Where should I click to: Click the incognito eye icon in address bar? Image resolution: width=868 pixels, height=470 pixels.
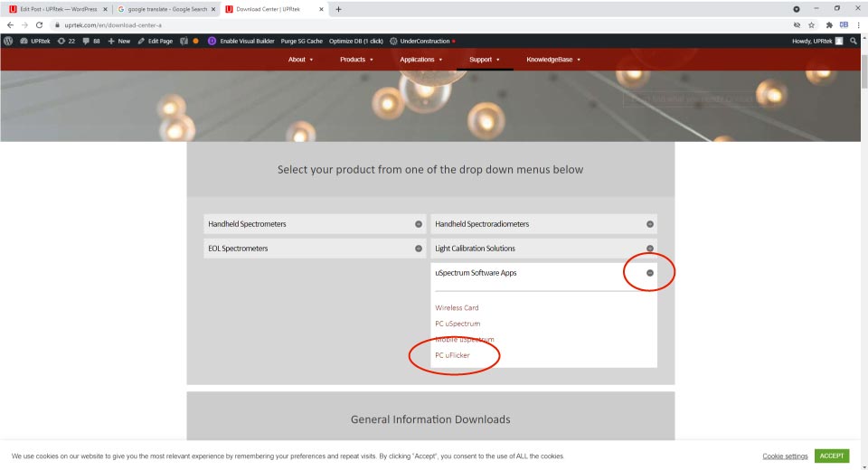tap(797, 25)
